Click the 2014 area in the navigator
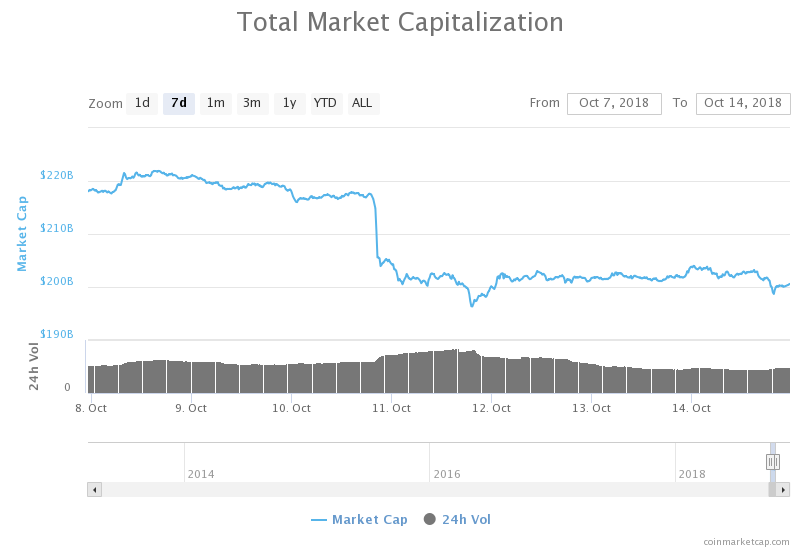 point(200,462)
